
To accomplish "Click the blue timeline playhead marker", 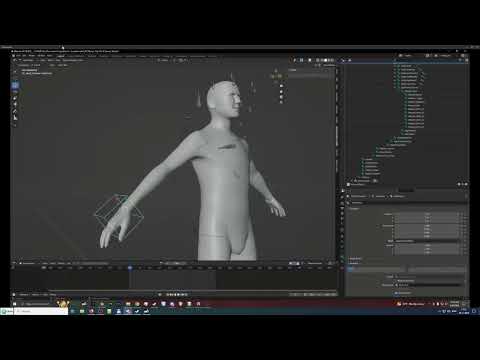I will tap(130, 268).
